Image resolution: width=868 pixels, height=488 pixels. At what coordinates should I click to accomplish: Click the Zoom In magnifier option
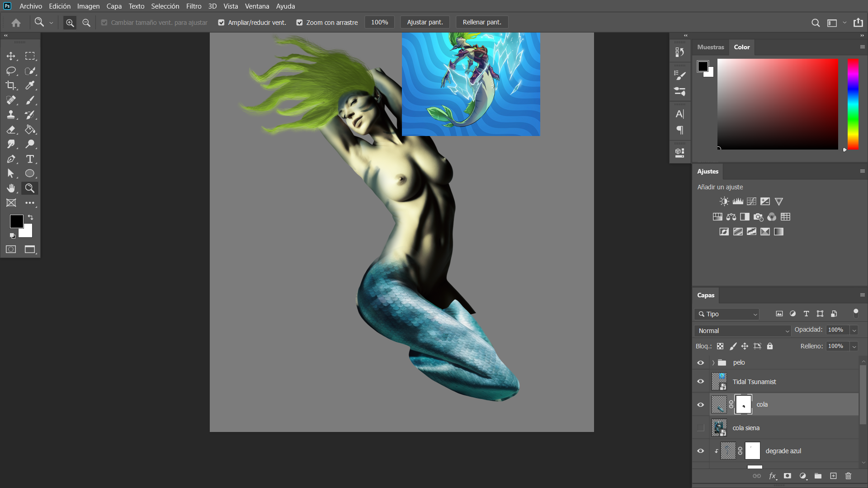point(70,23)
